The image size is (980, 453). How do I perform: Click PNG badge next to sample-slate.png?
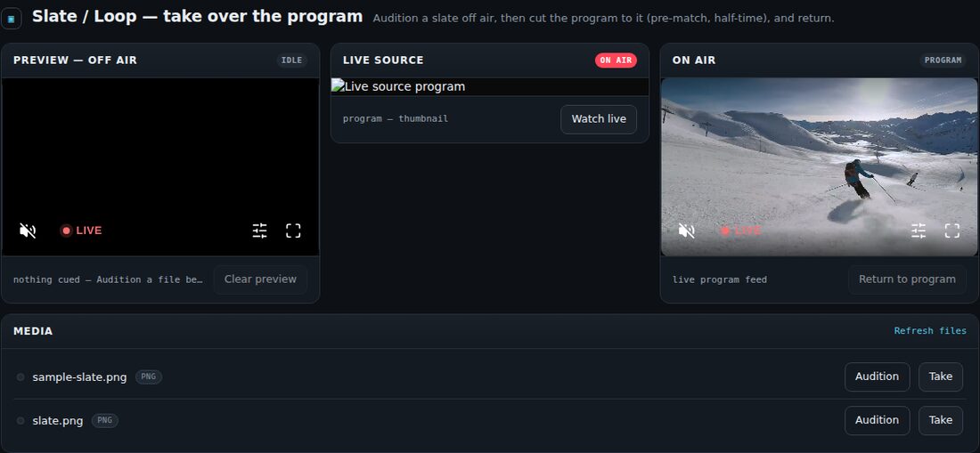point(149,376)
